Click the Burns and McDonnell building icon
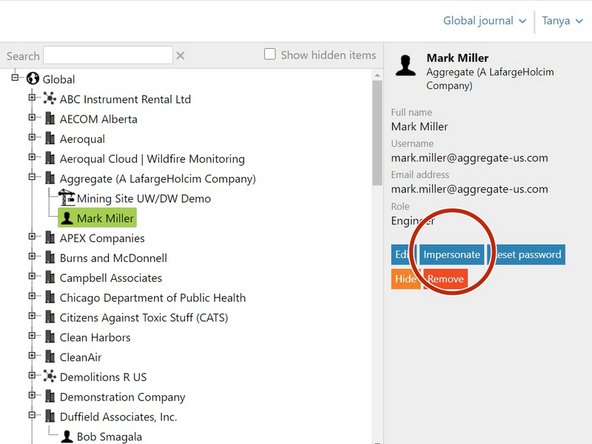This screenshot has height=444, width=592. [x=50, y=257]
